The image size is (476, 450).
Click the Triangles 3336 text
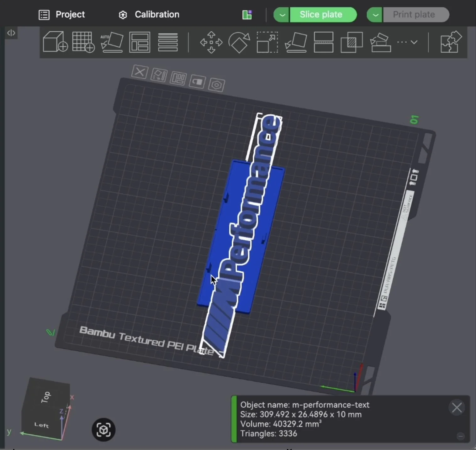269,433
